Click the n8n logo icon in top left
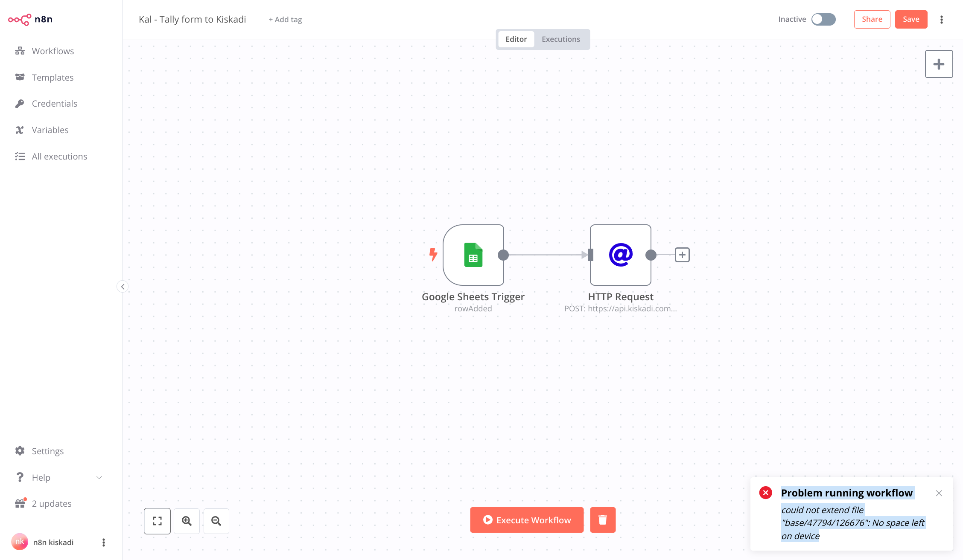The width and height of the screenshot is (963, 560). point(19,19)
